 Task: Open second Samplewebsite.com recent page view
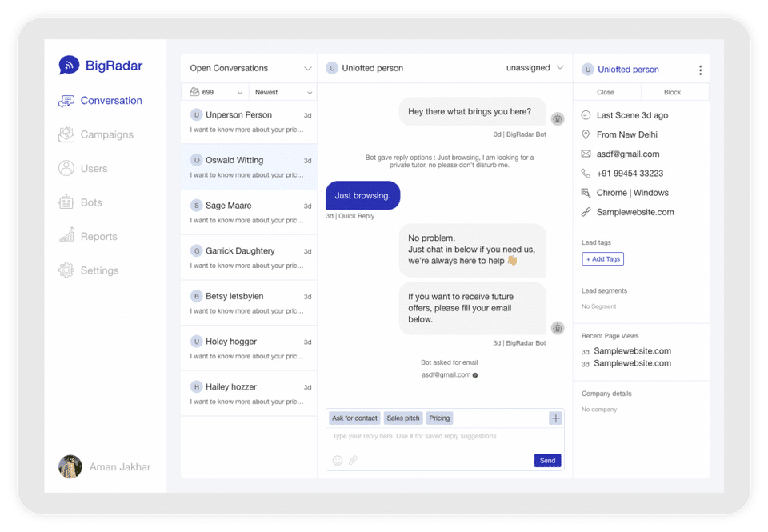(x=632, y=363)
